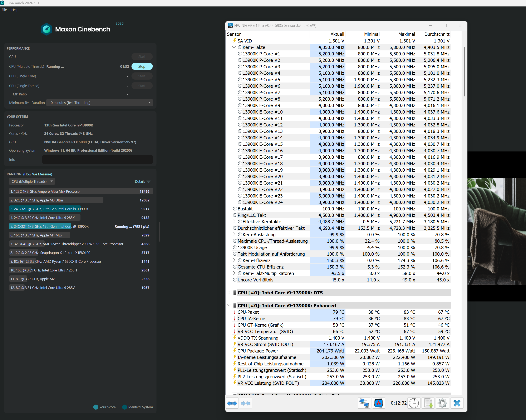
Task: Expand CPU [#0] Intel Core i9-13900K: DTS section
Action: (229, 292)
